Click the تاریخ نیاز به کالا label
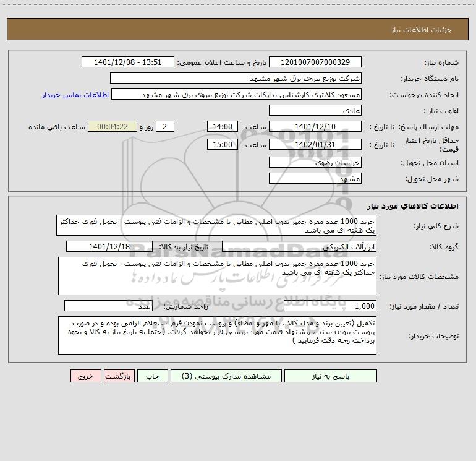This screenshot has height=461, width=476. (184, 247)
